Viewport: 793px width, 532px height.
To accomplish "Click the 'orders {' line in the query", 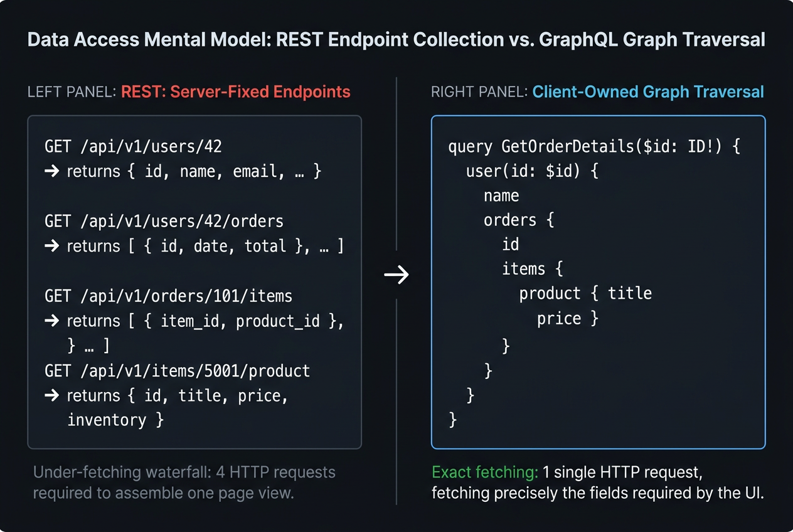I will click(519, 221).
